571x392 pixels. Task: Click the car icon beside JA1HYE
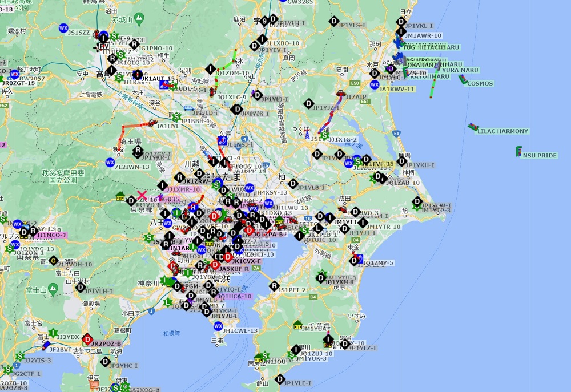[x=152, y=123]
